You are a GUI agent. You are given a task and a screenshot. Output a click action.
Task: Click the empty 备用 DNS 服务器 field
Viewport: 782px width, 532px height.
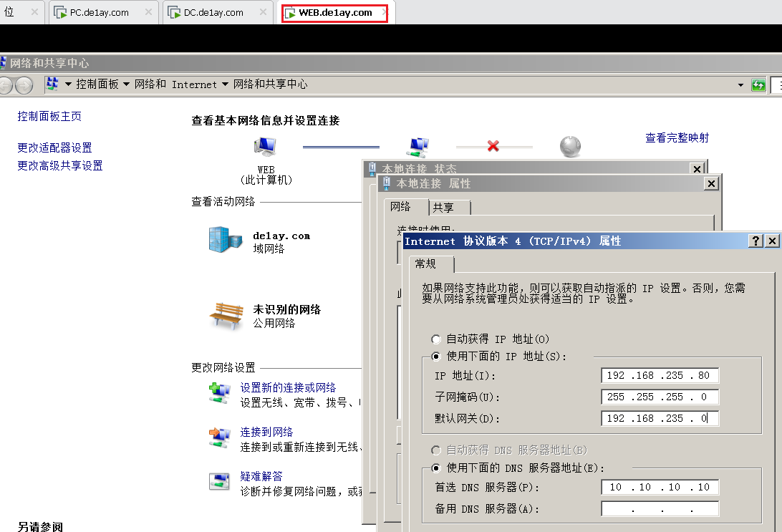point(660,508)
